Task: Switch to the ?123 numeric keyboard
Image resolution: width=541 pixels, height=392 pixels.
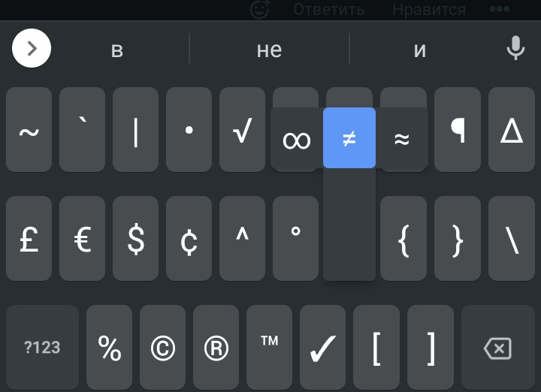Action: pyautogui.click(x=42, y=348)
